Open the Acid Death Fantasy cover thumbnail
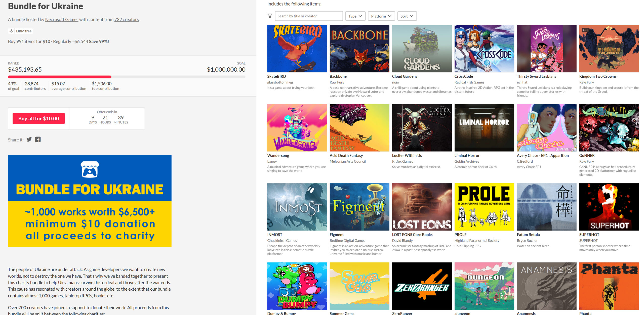 pos(359,128)
